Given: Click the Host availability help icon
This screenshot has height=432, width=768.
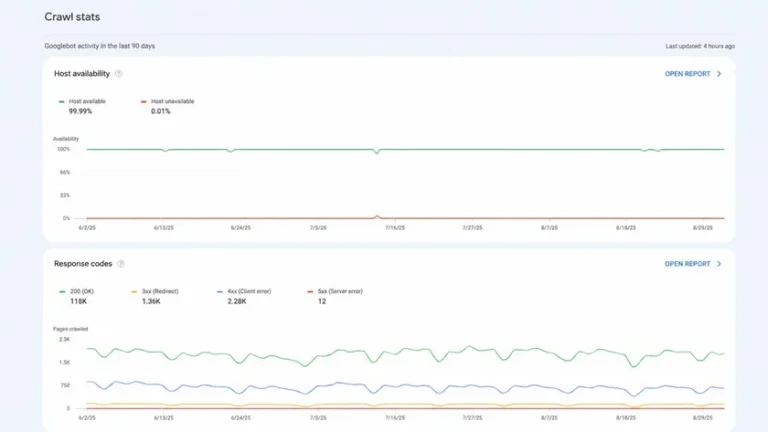Looking at the screenshot, I should click(x=119, y=74).
